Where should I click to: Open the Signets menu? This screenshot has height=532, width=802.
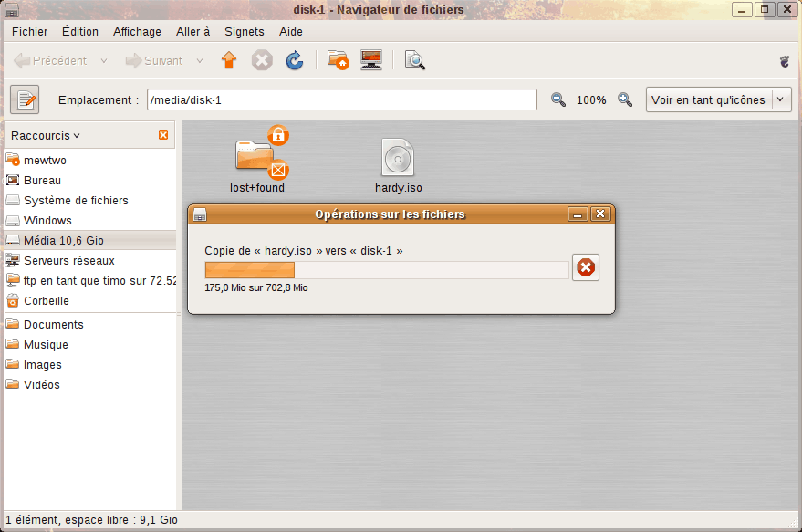pyautogui.click(x=245, y=32)
